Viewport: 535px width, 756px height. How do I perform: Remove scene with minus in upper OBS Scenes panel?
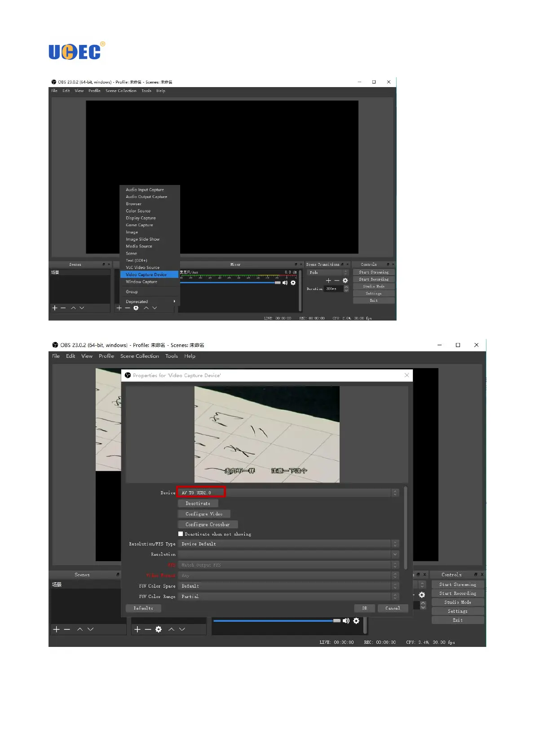[63, 308]
